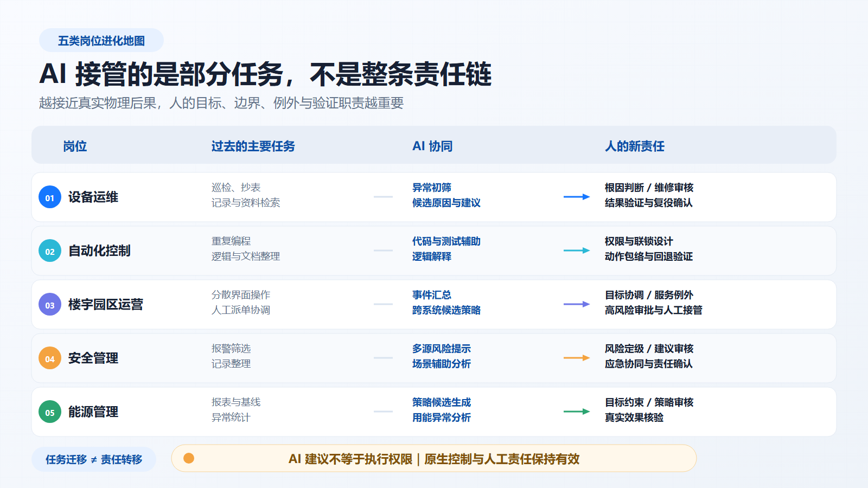Click the text 真实效果核验
This screenshot has width=868, height=488.
(634, 417)
